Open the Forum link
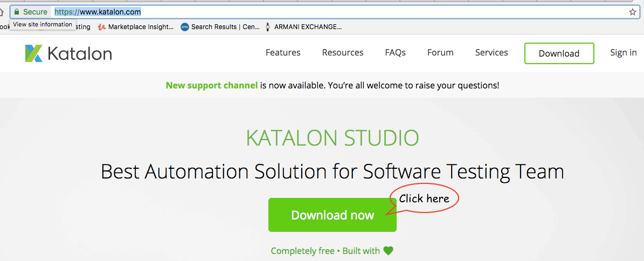 [x=440, y=53]
